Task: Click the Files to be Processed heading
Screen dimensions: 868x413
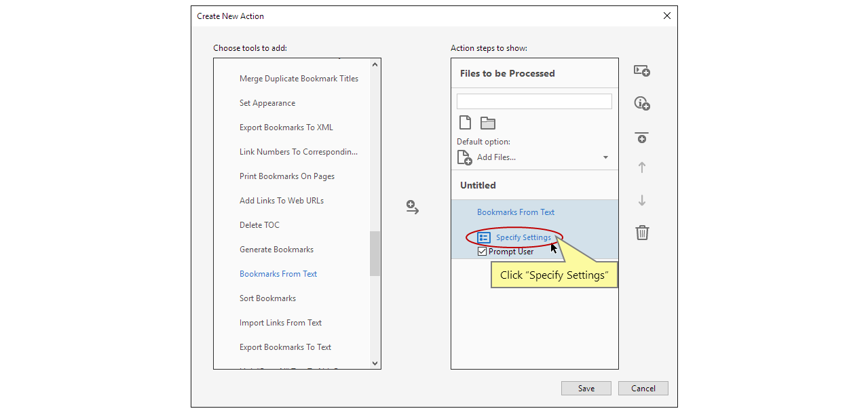Action: [508, 73]
